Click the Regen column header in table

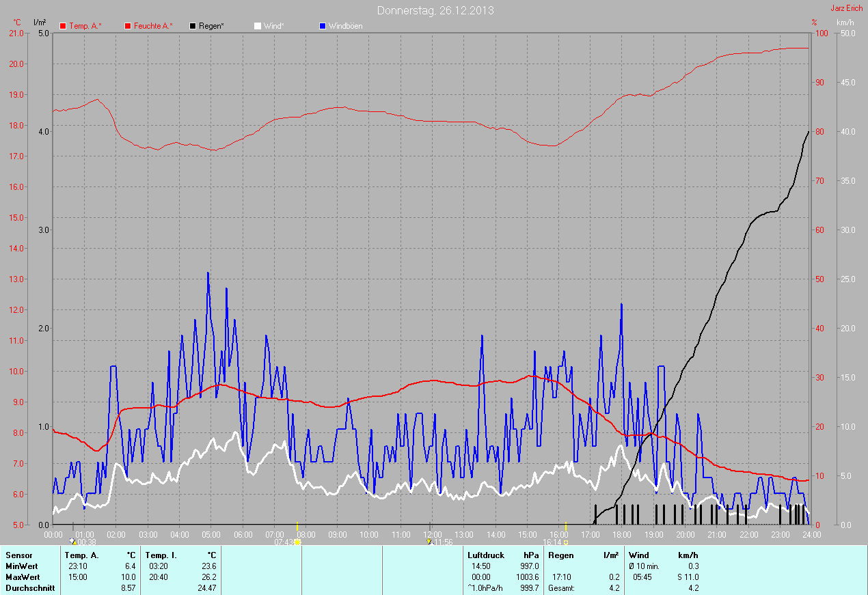pos(560,555)
